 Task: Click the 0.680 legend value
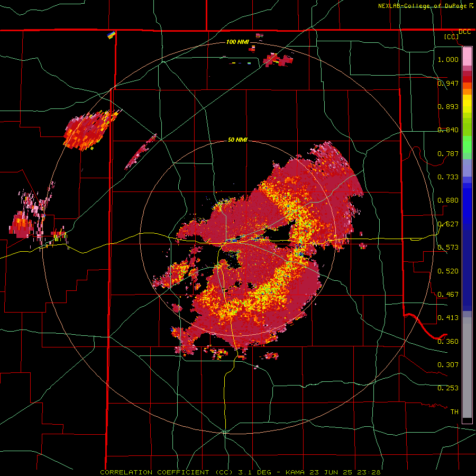coord(448,200)
